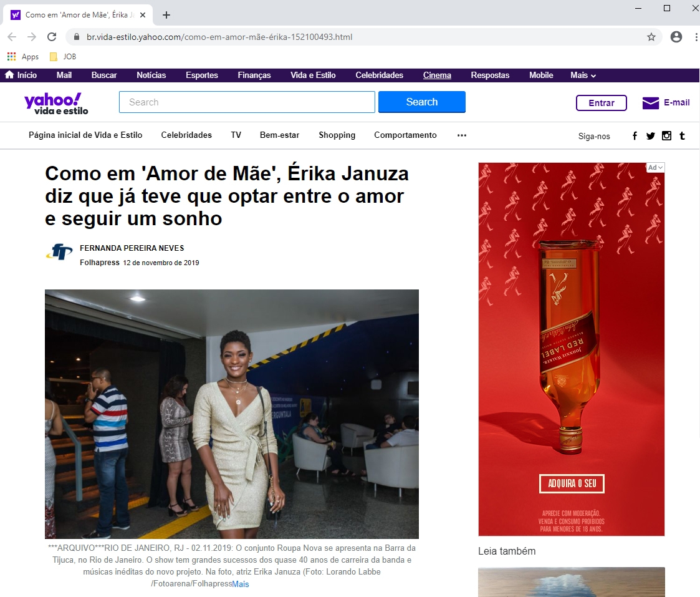Expand the three-dots more categories menu

pyautogui.click(x=462, y=135)
